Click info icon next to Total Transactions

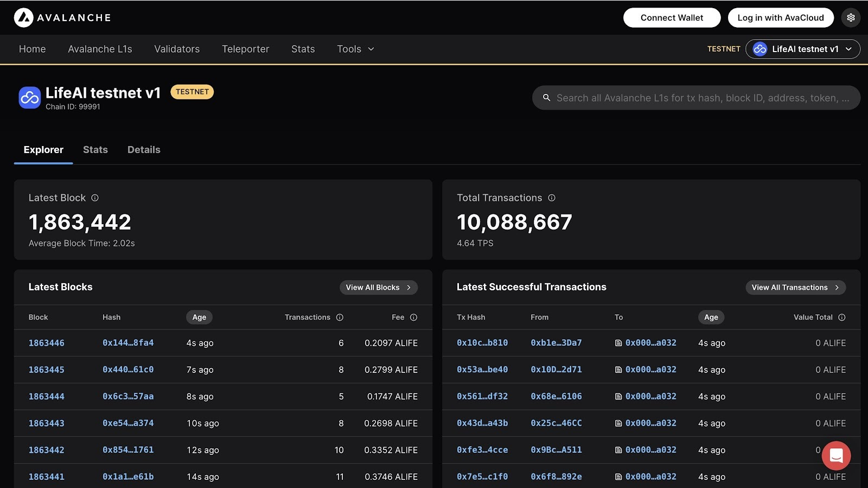pos(552,198)
